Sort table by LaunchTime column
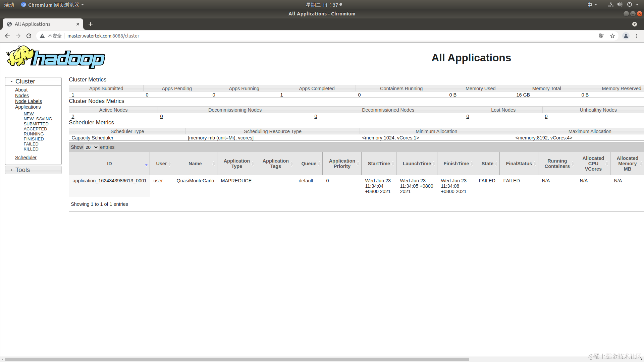 click(x=417, y=164)
